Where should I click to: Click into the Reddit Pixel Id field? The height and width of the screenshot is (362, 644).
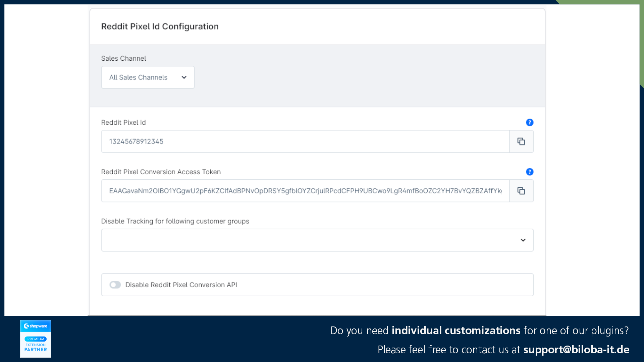point(306,141)
